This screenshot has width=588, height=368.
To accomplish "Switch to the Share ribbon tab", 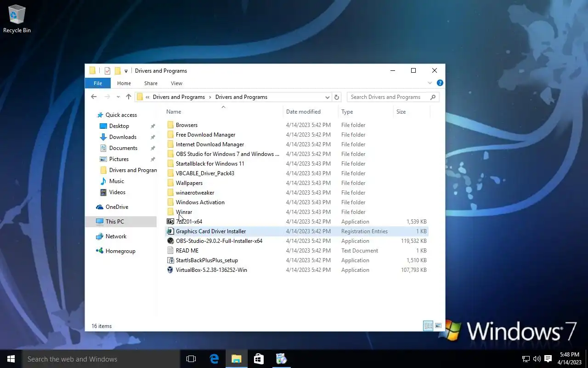I will click(151, 83).
